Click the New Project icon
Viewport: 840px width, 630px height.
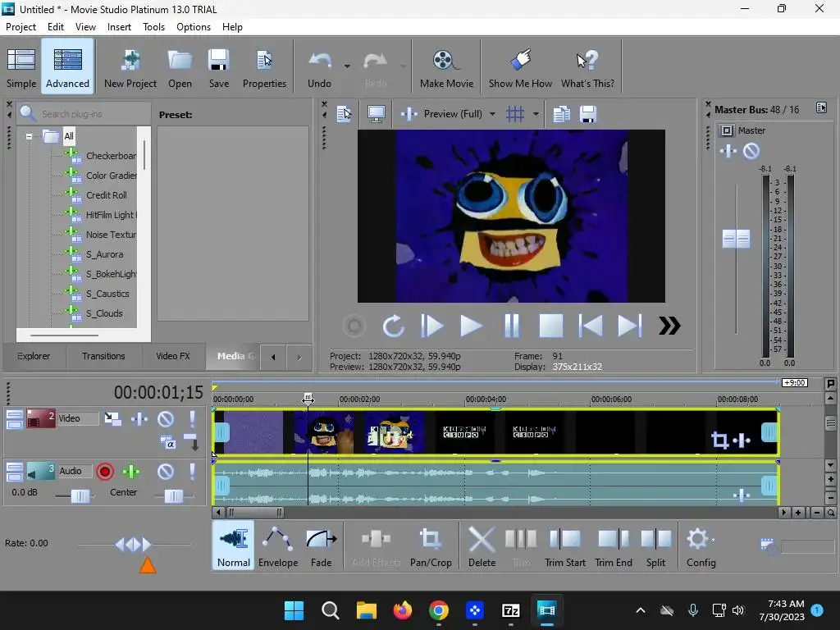[130, 67]
